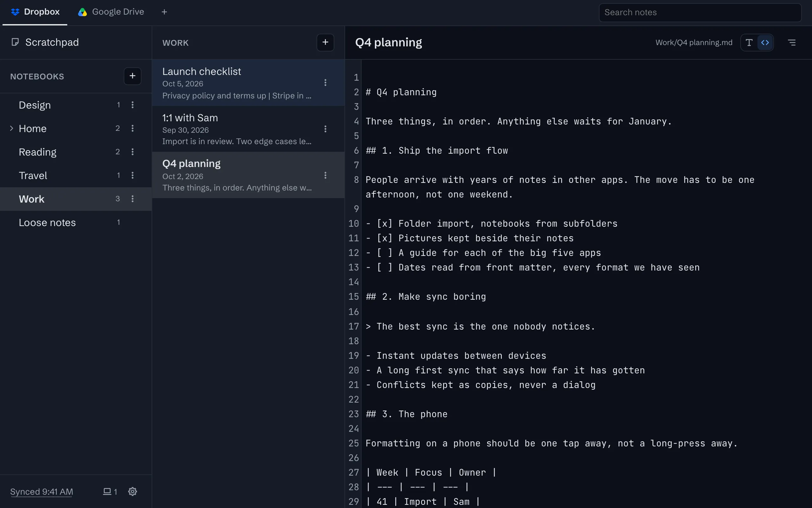Switch to the Dropbox tab
The image size is (812, 508).
(x=35, y=12)
